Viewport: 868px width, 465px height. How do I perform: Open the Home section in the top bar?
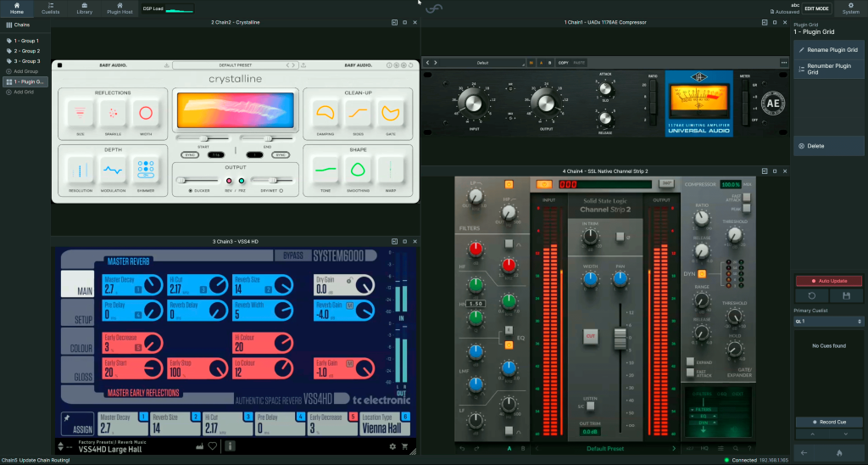(17, 8)
